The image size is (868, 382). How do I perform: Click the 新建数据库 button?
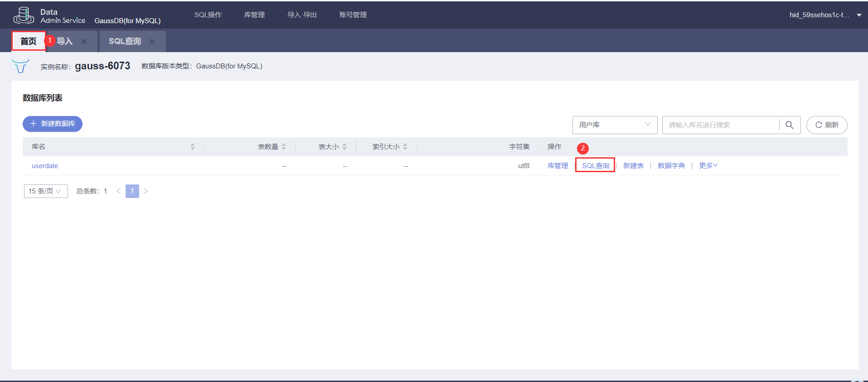pos(53,124)
